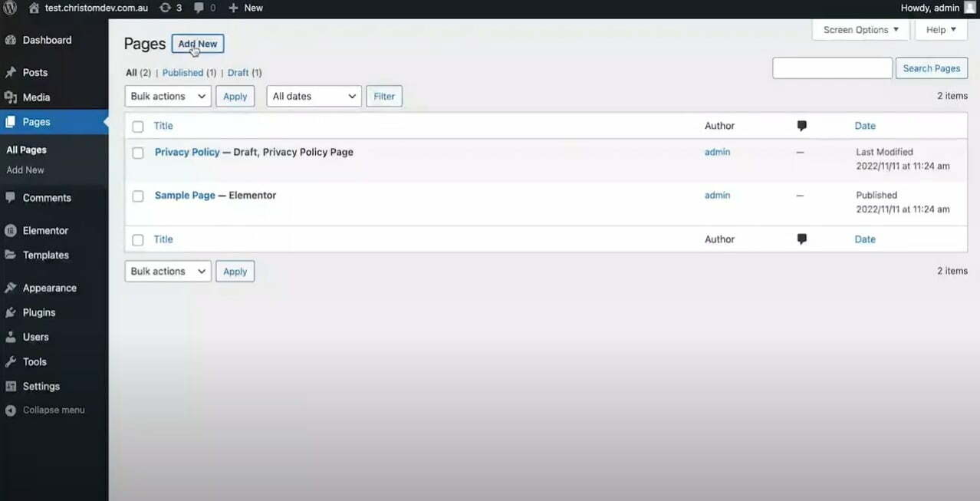Click the Posts pin icon
The width and height of the screenshot is (980, 501).
pyautogui.click(x=11, y=72)
